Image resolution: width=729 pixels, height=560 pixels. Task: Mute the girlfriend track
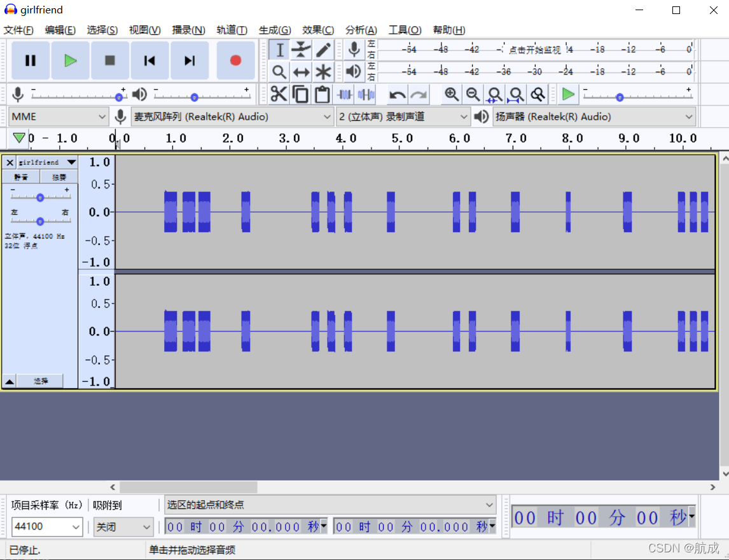[21, 177]
